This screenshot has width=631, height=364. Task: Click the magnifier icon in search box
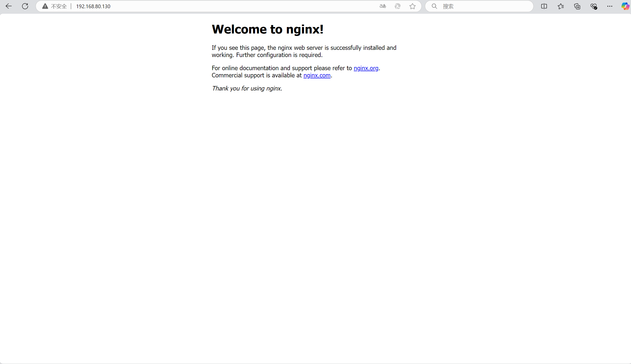[x=434, y=6]
